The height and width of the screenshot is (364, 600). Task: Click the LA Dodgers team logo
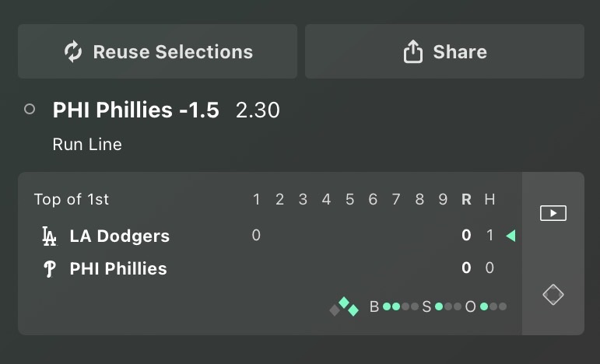click(x=49, y=236)
